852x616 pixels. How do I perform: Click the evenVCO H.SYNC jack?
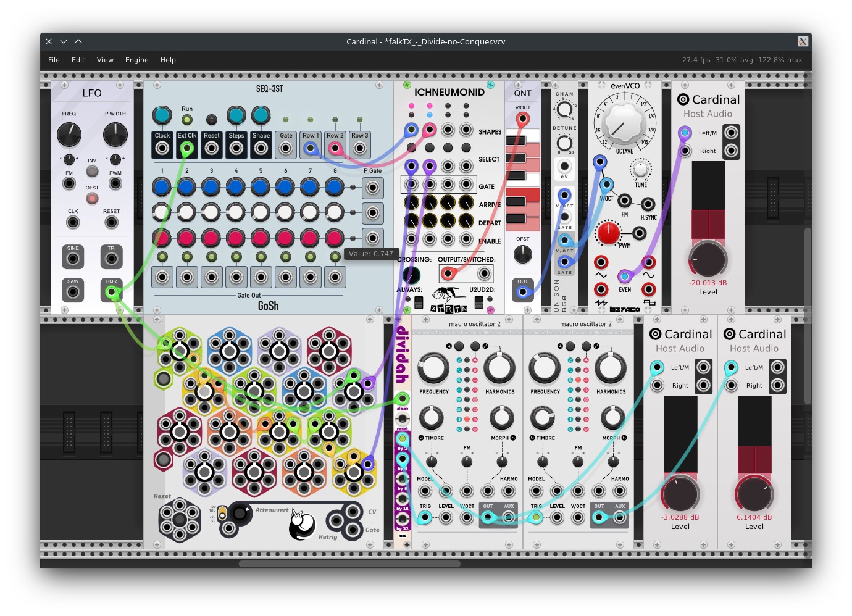[x=648, y=204]
